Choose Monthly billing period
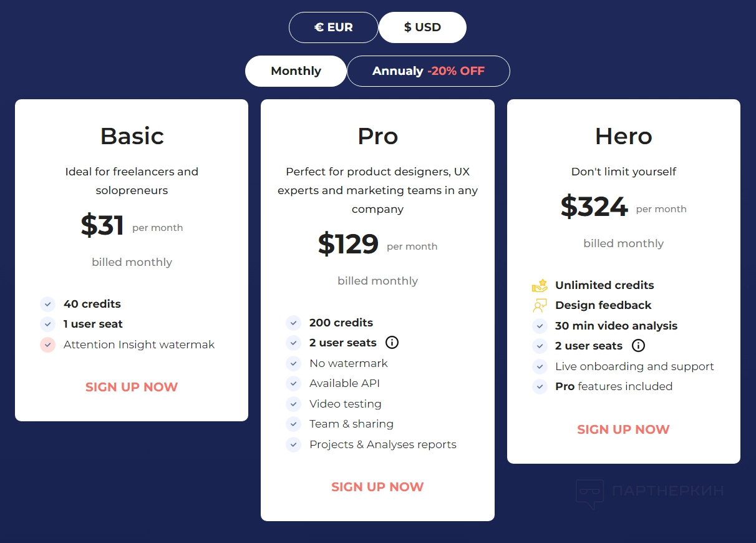Screen dimensions: 756x543 point(296,71)
